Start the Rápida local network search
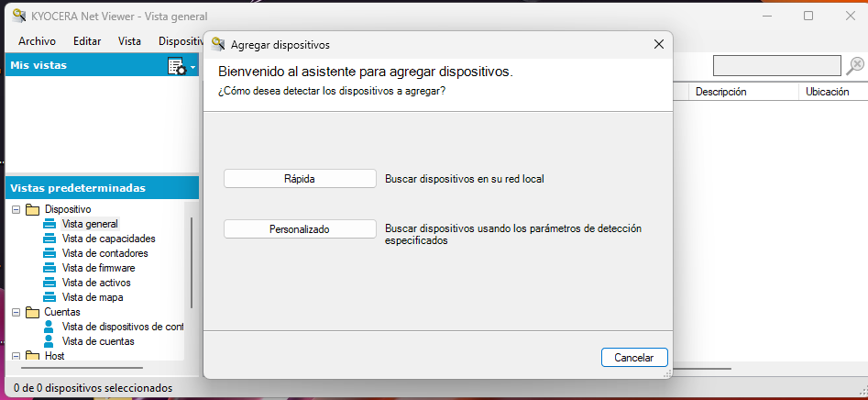The width and height of the screenshot is (868, 400). [x=300, y=179]
